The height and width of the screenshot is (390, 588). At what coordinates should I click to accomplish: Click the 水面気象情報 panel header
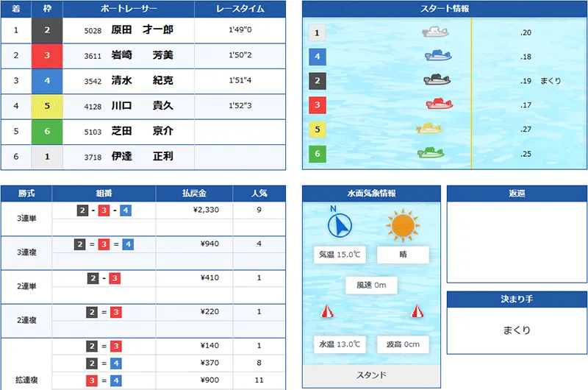tap(371, 194)
